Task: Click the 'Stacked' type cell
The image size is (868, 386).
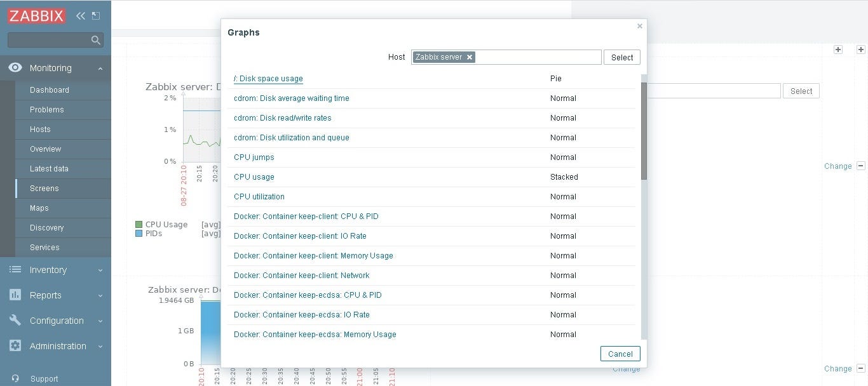Action: pyautogui.click(x=564, y=177)
